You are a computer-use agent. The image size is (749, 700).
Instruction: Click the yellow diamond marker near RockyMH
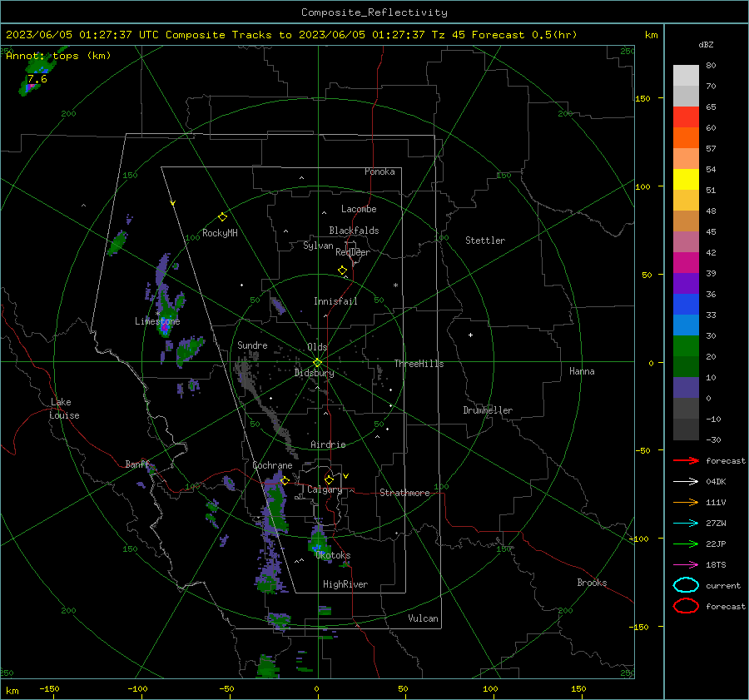[222, 217]
